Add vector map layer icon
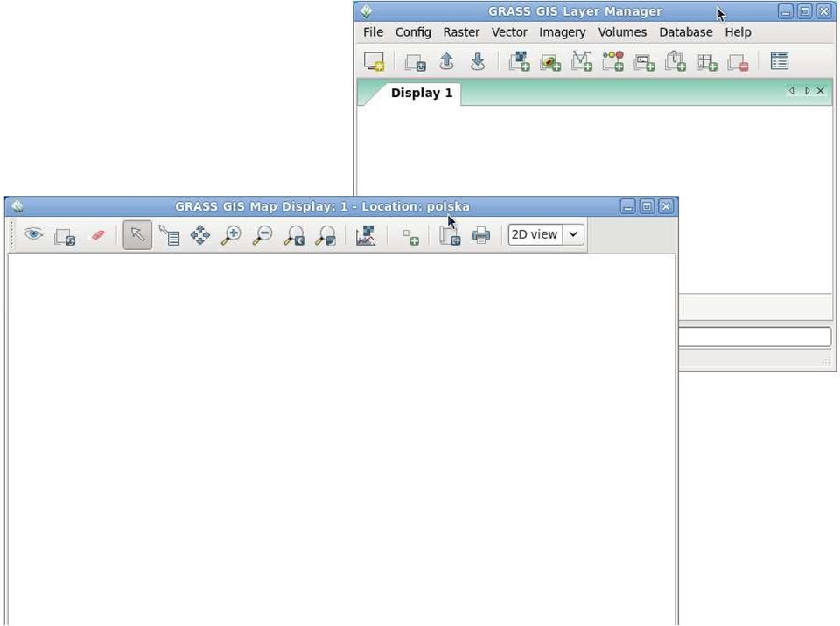Image resolution: width=840 pixels, height=626 pixels. coord(581,61)
